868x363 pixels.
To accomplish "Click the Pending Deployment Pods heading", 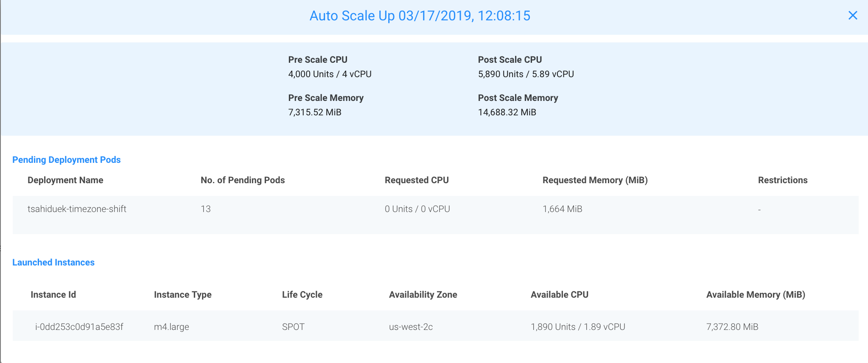I will click(x=67, y=160).
